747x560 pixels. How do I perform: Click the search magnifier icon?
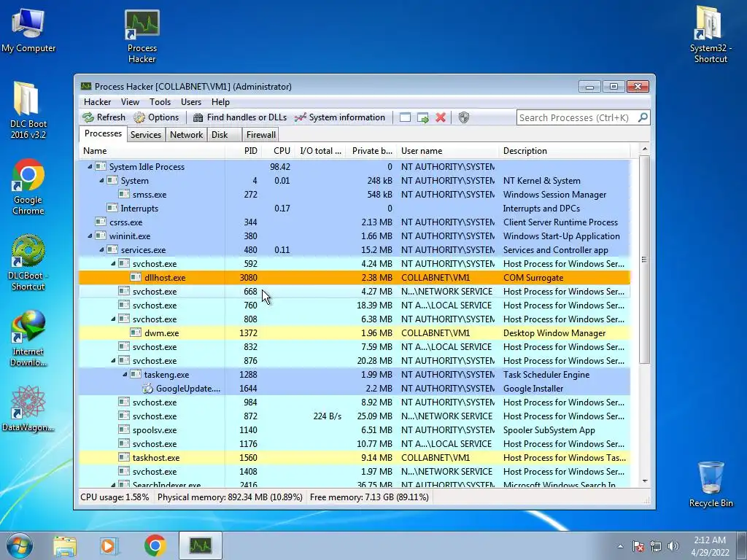click(643, 117)
